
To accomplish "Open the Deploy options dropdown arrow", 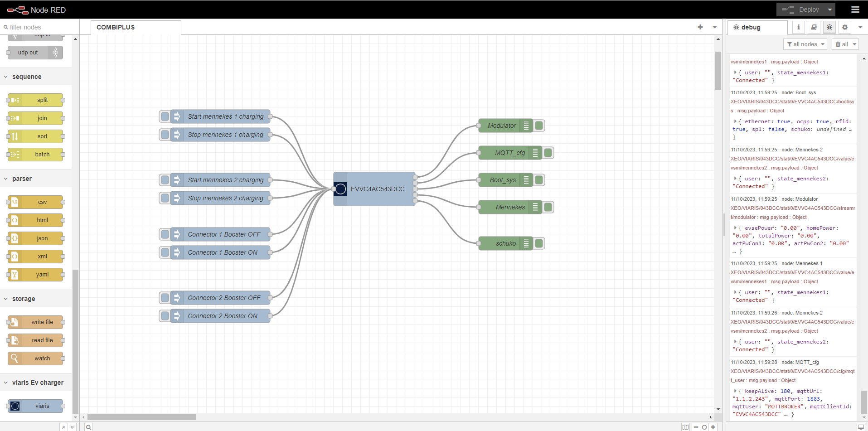I will [830, 10].
